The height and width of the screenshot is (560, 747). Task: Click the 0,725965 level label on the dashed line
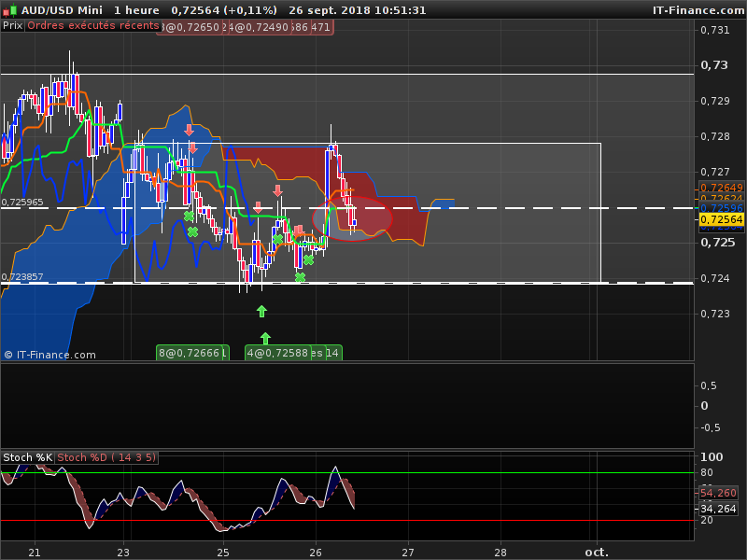pos(21,203)
